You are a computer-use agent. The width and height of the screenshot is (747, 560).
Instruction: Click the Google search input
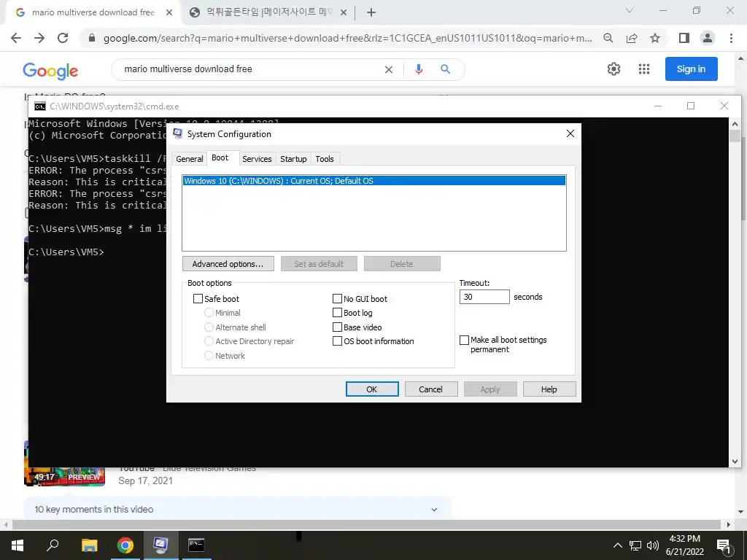pyautogui.click(x=250, y=69)
